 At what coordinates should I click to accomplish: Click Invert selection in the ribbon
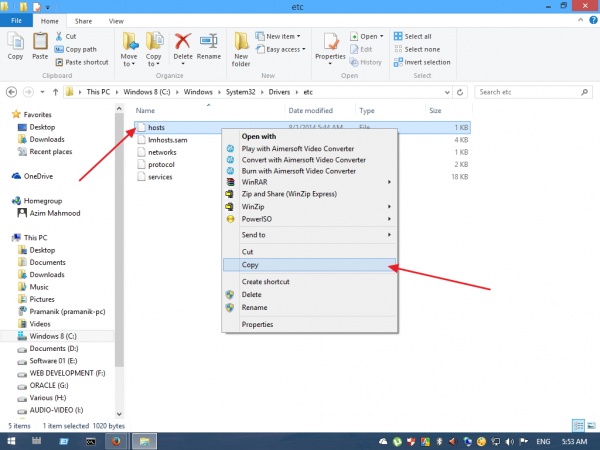click(422, 62)
